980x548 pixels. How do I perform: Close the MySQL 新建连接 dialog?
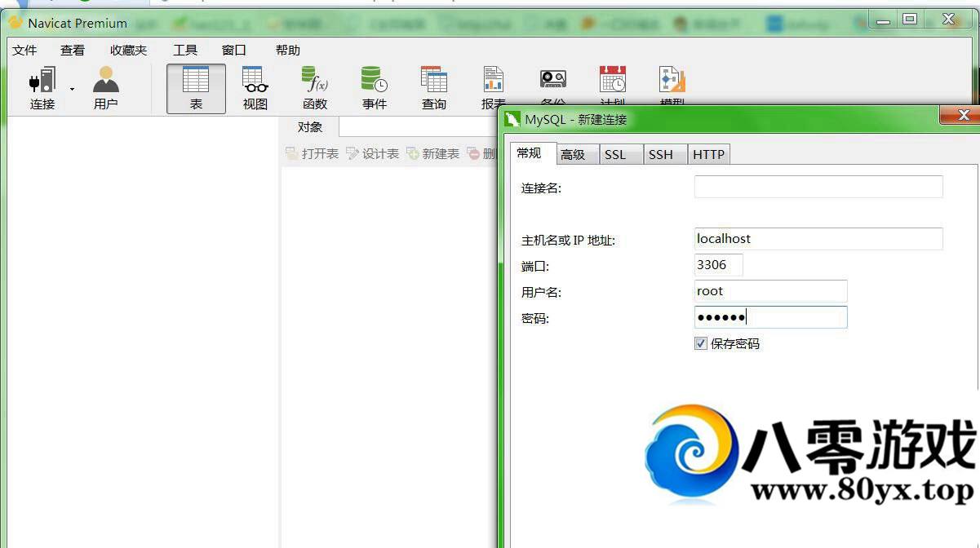(961, 115)
